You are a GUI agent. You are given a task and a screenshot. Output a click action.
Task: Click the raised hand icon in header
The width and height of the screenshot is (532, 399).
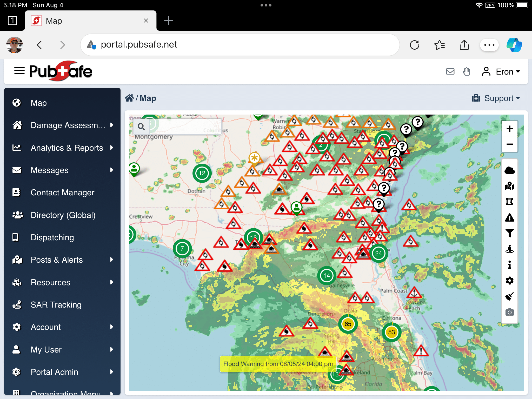[467, 71]
